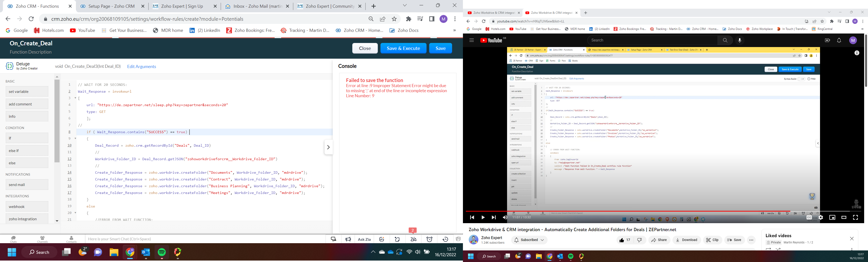Open the Edit Arguments link
Image resolution: width=868 pixels, height=262 pixels.
point(142,67)
